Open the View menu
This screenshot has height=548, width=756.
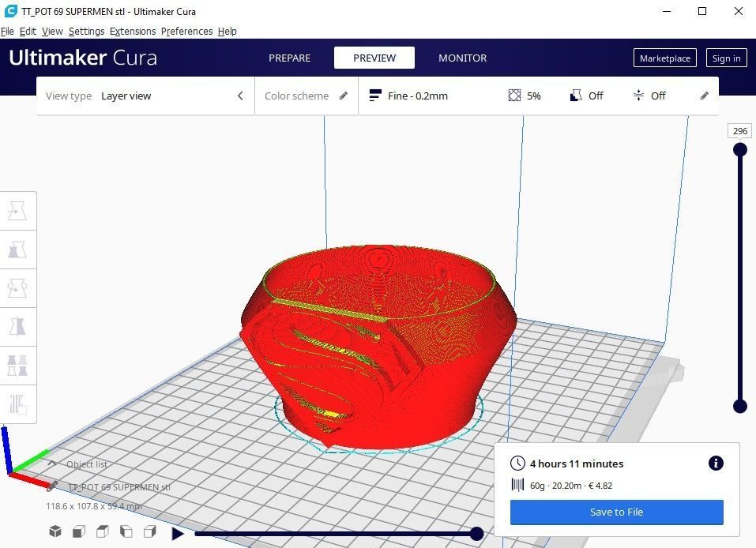pyautogui.click(x=52, y=32)
